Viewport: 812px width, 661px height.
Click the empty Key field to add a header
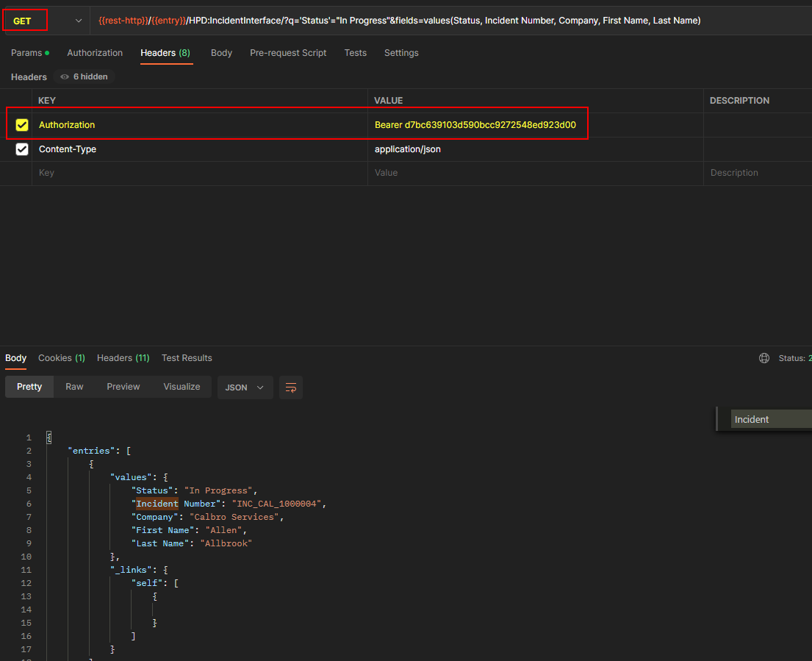(110, 172)
